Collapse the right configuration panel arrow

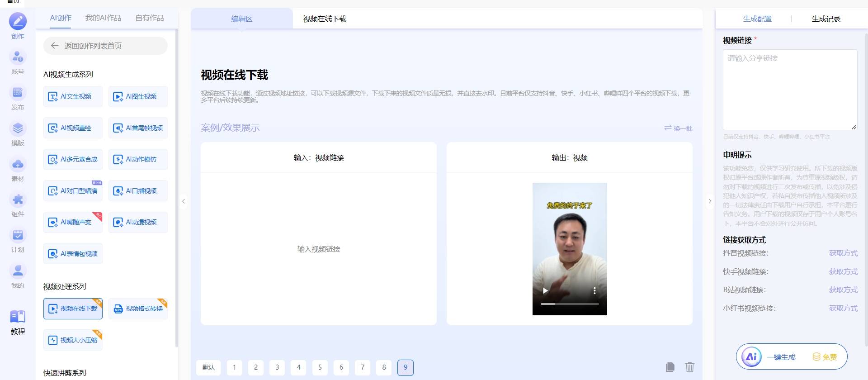[x=710, y=201]
